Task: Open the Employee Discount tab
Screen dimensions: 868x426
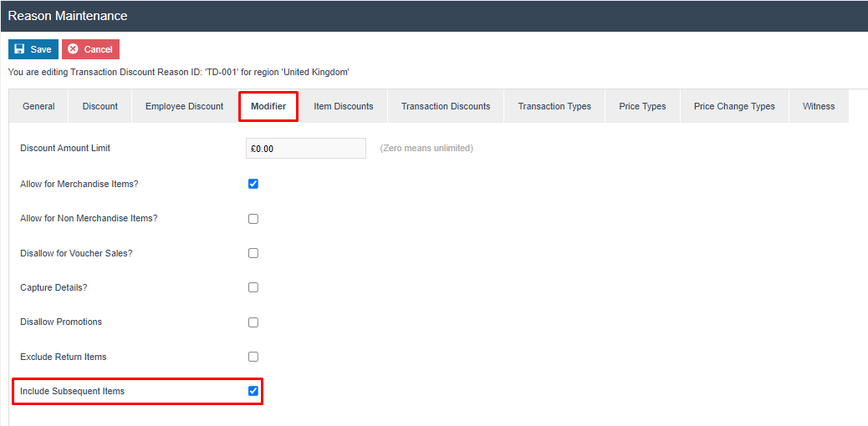Action: [x=184, y=106]
